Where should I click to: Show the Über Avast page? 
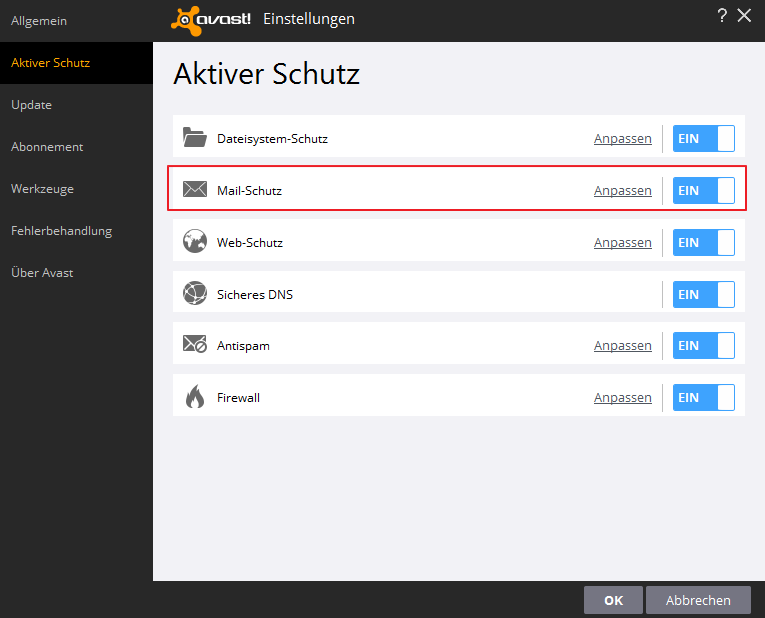(76, 273)
